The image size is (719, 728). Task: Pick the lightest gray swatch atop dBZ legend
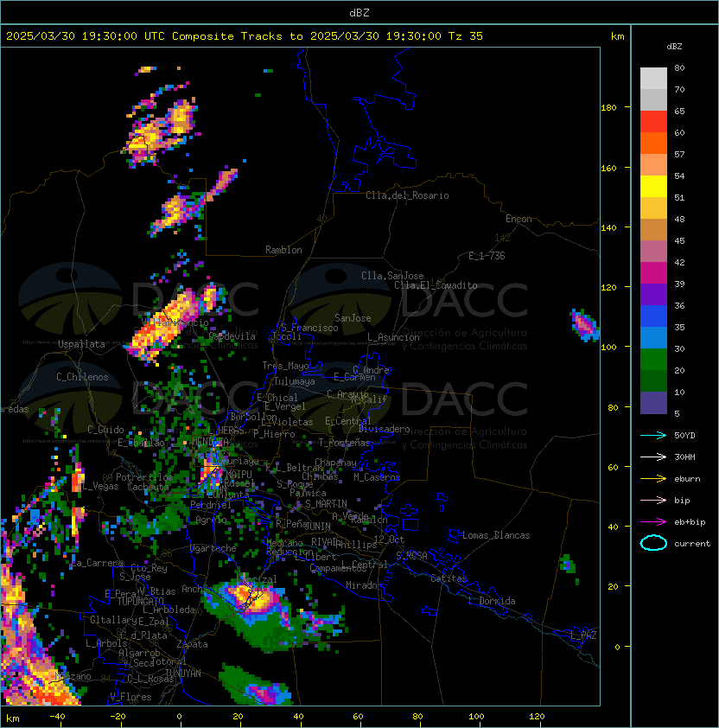[x=653, y=79]
